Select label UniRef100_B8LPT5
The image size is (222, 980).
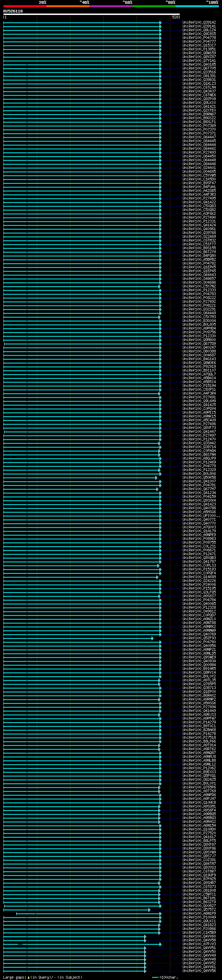coord(199,841)
